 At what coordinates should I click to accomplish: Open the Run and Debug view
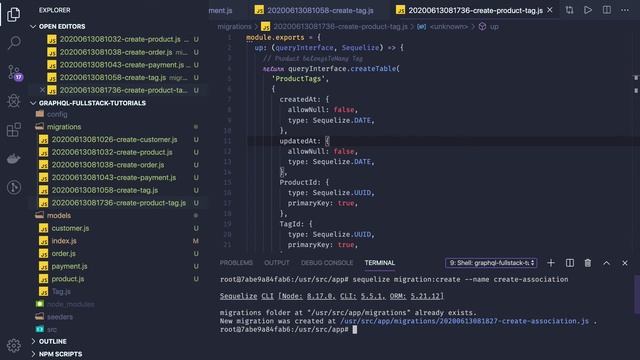click(x=13, y=100)
